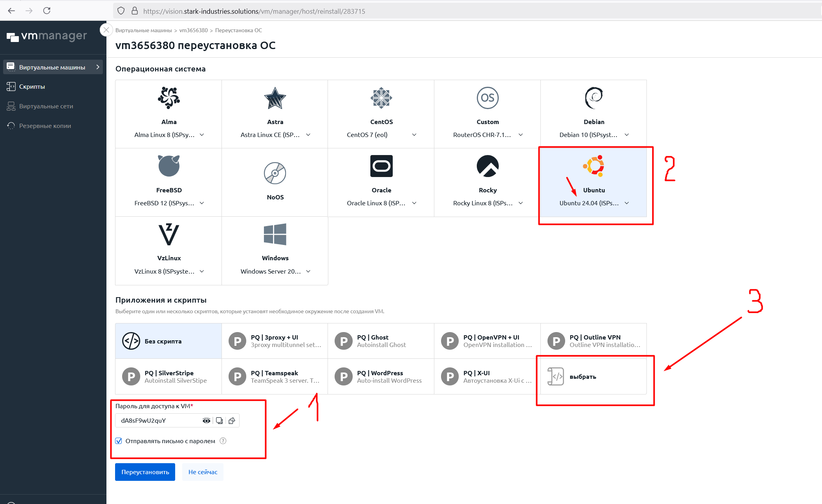
Task: Select the Ubuntu logo
Action: point(594,166)
